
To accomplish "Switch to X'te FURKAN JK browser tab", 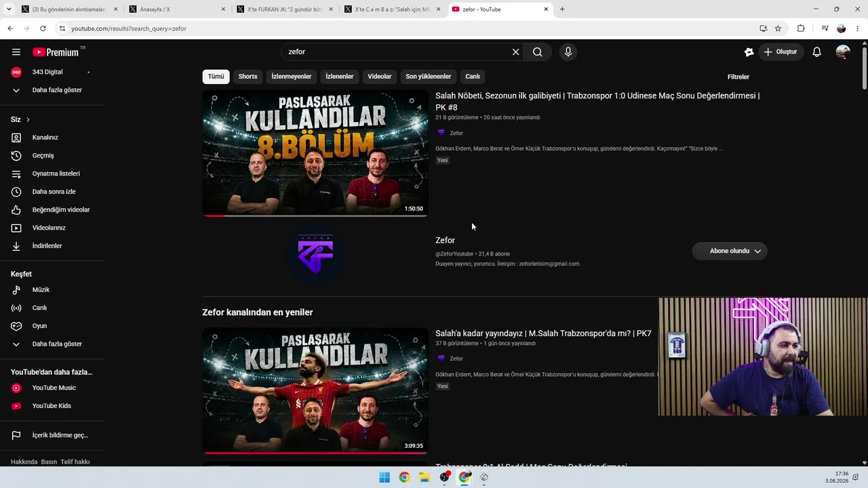I will click(285, 9).
